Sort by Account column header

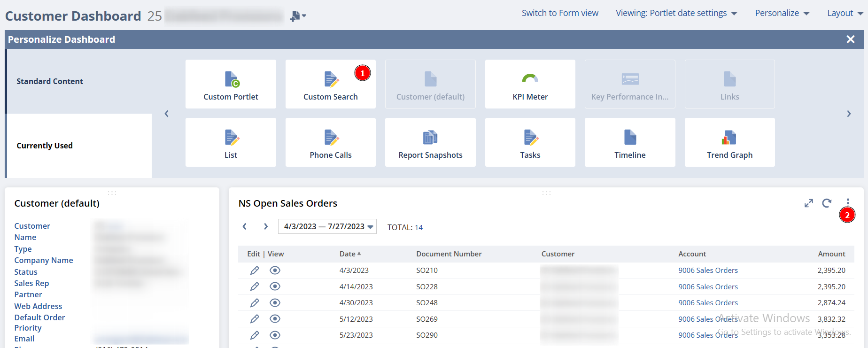692,254
